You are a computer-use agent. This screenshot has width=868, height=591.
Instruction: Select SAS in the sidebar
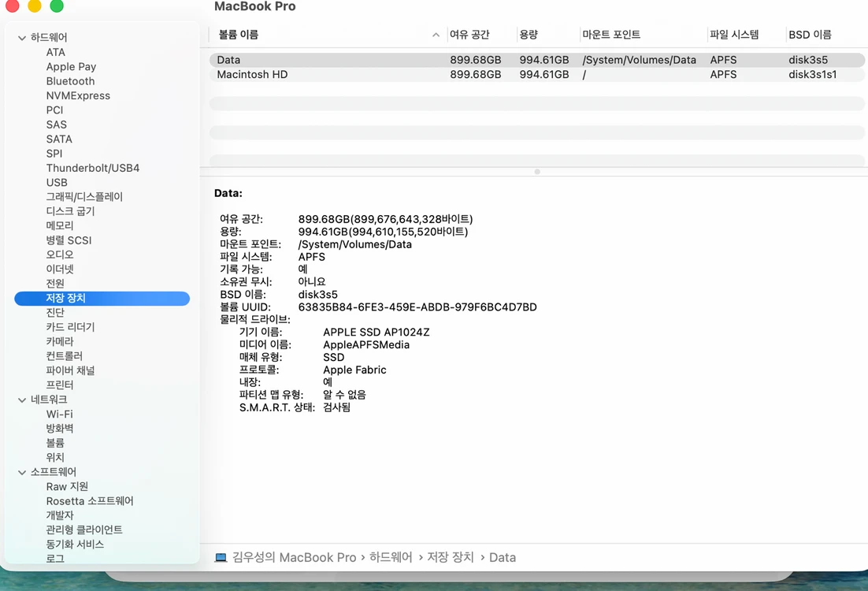(x=57, y=125)
